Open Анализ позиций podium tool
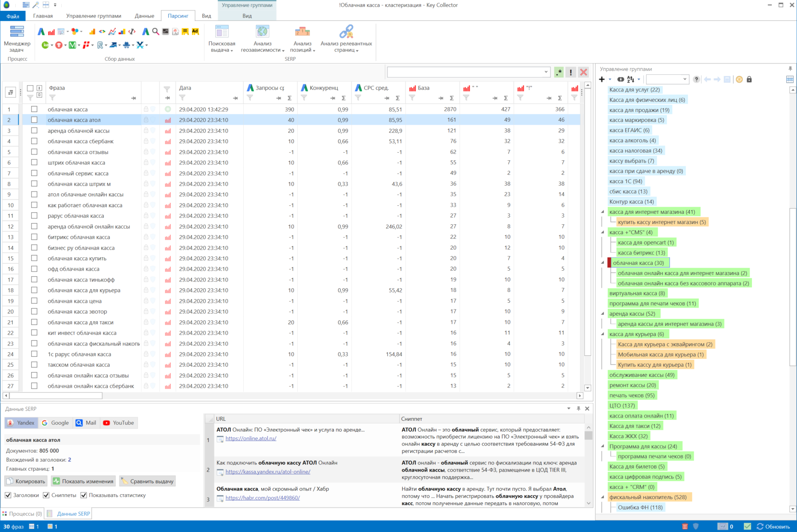 tap(302, 39)
